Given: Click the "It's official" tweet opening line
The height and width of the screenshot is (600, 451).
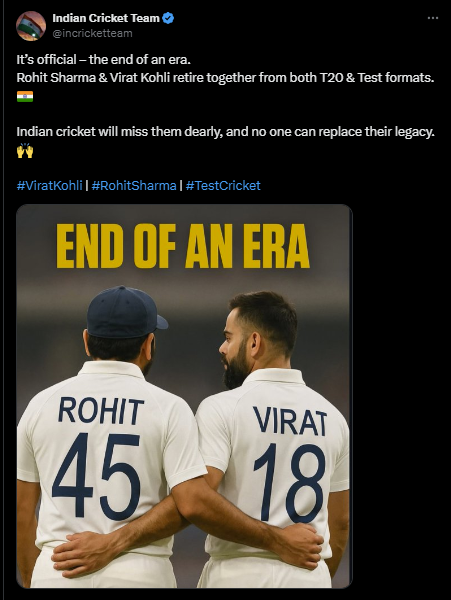Looking at the screenshot, I should click(x=103, y=60).
